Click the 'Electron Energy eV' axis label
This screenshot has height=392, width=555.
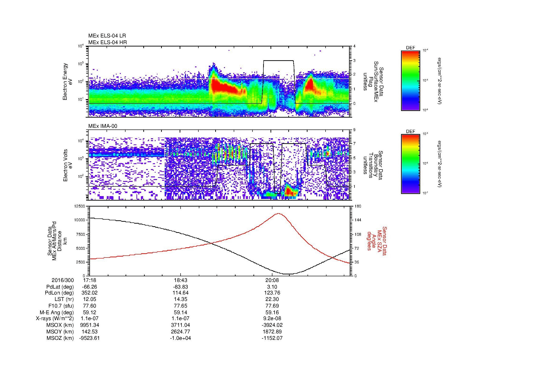[x=67, y=82]
